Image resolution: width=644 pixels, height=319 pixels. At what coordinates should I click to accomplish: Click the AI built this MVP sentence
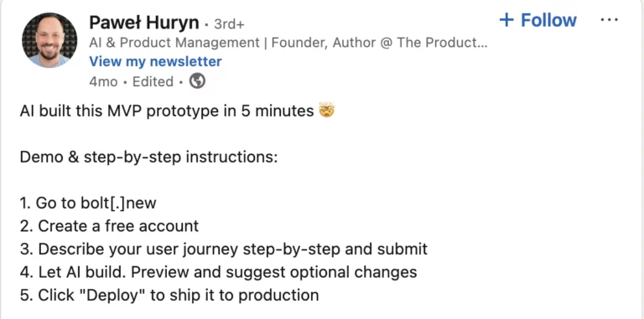167,111
